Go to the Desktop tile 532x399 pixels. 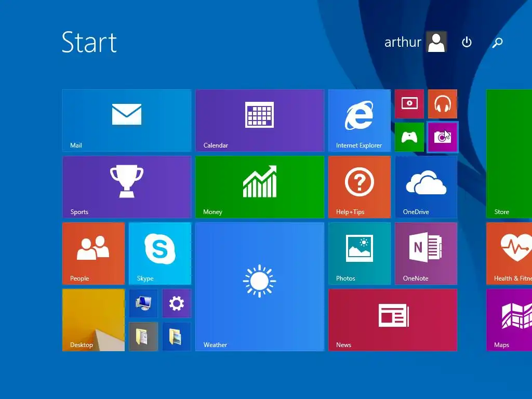pos(94,320)
